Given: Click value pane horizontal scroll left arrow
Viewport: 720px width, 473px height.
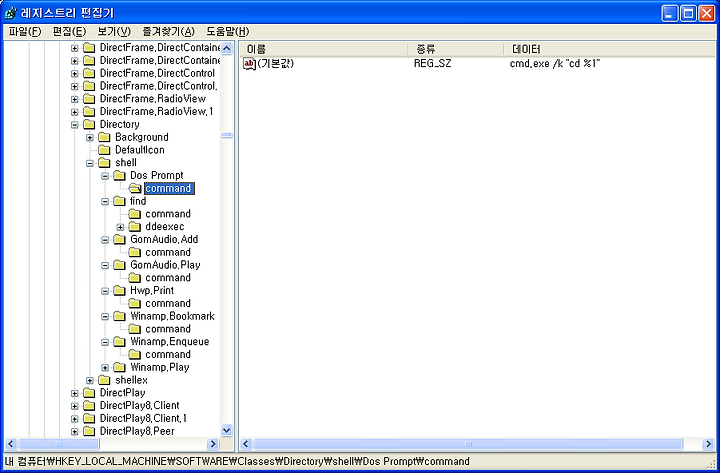Looking at the screenshot, I should click(x=246, y=444).
